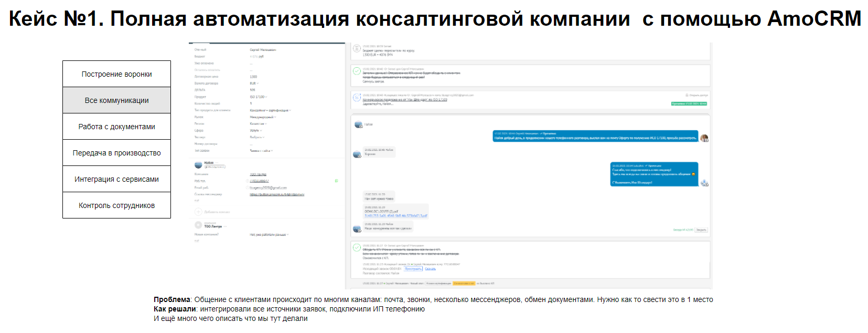The width and height of the screenshot is (868, 333).
Task: Click the yellow stage badge in feed
Action: point(464,283)
